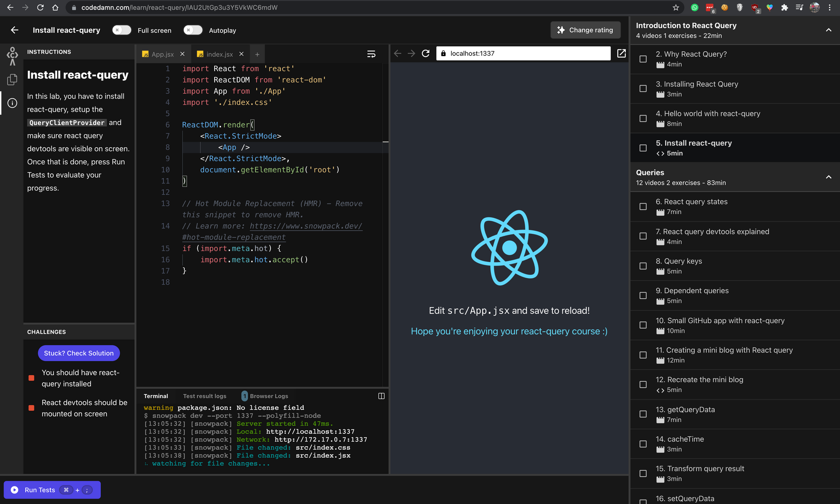Select the instructions info sidebar icon
This screenshot has height=504, width=840.
(12, 103)
